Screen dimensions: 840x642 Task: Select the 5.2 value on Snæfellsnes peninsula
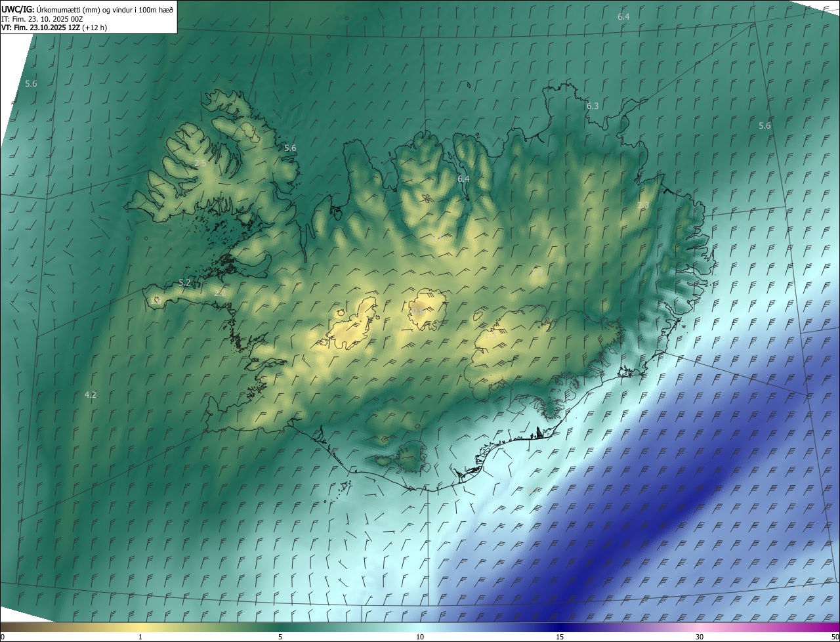coord(184,283)
